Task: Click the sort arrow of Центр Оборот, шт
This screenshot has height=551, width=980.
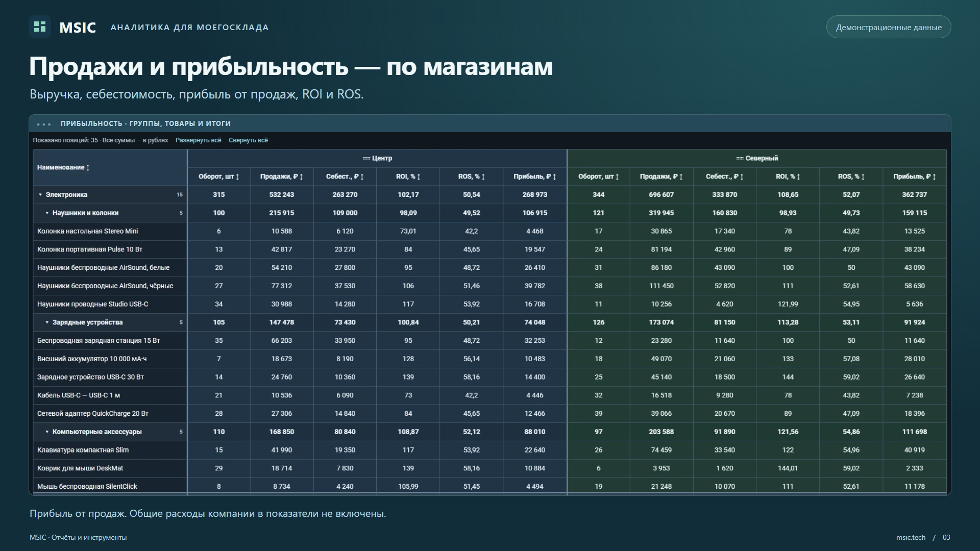Action: click(x=237, y=177)
